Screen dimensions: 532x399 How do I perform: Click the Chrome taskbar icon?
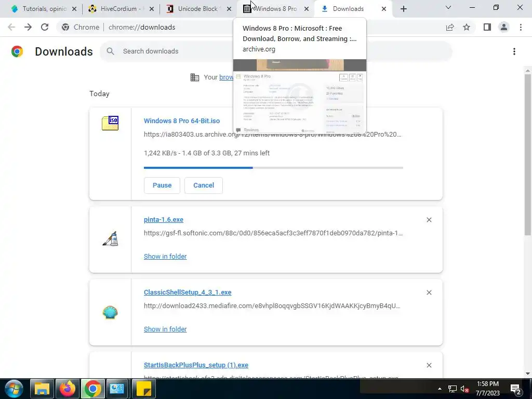pyautogui.click(x=92, y=389)
